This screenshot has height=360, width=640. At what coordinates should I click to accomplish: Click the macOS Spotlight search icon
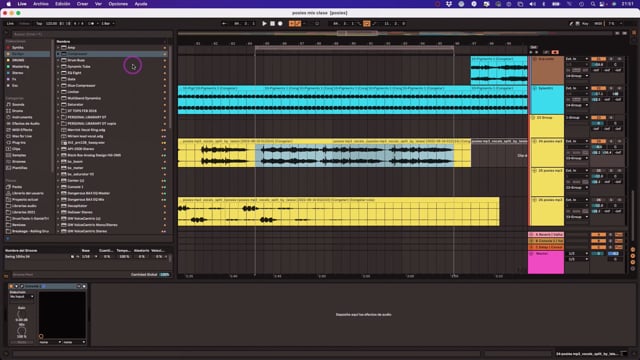(x=593, y=4)
